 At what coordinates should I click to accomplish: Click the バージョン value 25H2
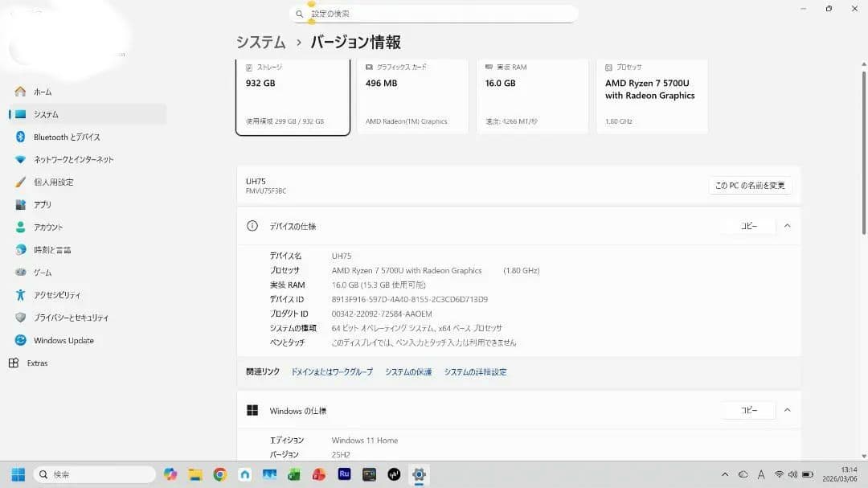pos(341,455)
